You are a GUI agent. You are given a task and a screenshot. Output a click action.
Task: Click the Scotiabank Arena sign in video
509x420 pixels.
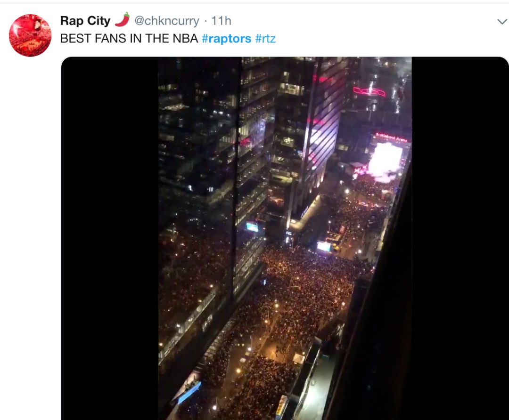click(x=391, y=137)
